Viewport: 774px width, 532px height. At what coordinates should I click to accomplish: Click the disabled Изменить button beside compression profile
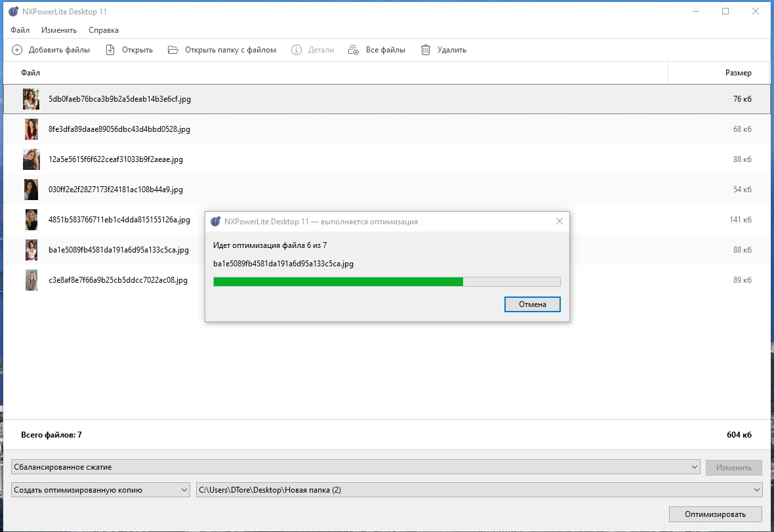[733, 467]
